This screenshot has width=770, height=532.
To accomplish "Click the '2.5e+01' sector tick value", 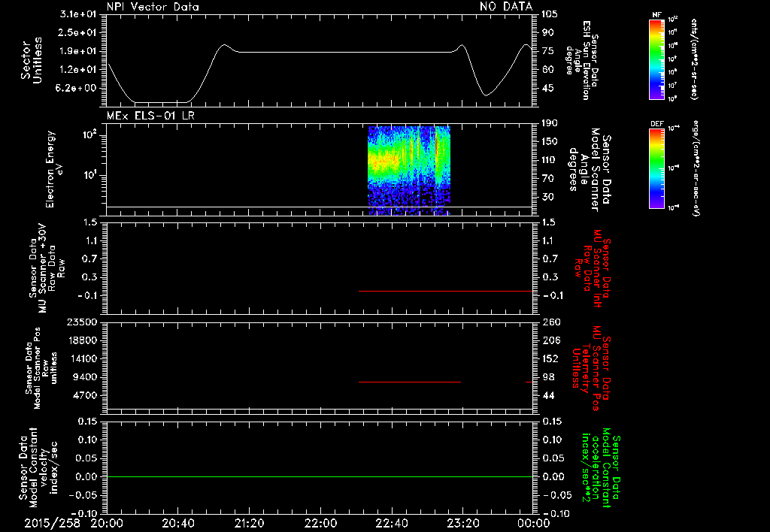I will 78,32.
